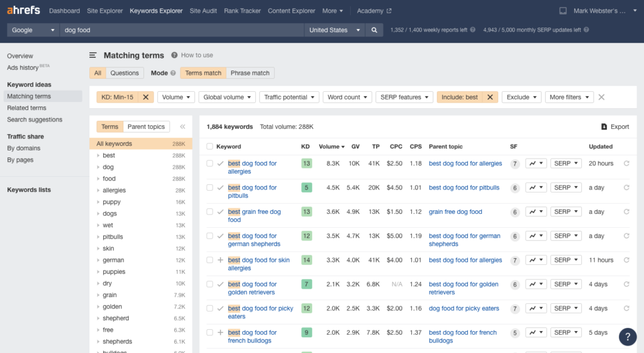
Task: Open the Volume filter dropdown
Action: click(x=175, y=97)
